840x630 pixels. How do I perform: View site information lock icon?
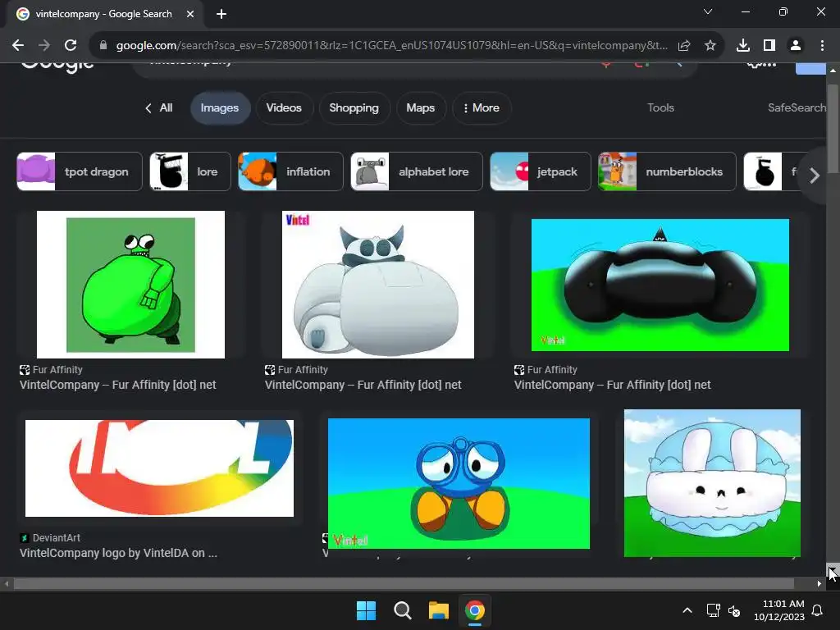pyautogui.click(x=103, y=46)
